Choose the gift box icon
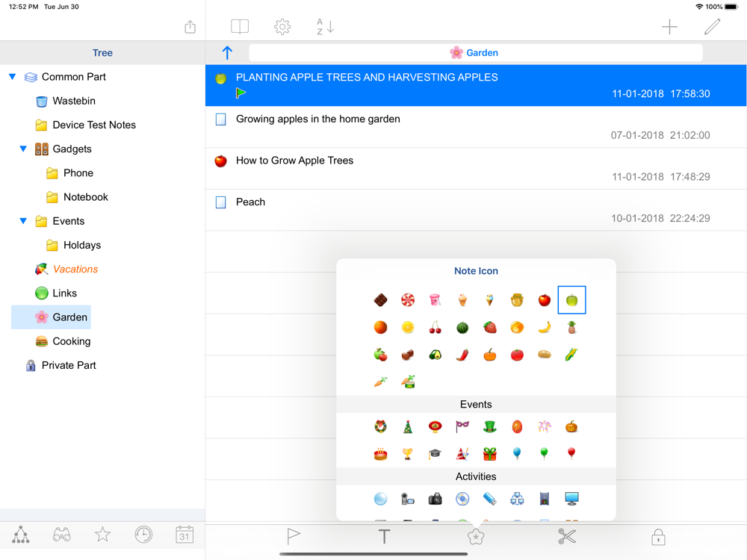 [490, 454]
